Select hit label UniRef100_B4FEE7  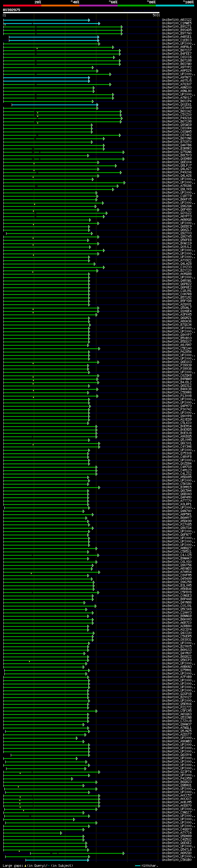(177, 54)
